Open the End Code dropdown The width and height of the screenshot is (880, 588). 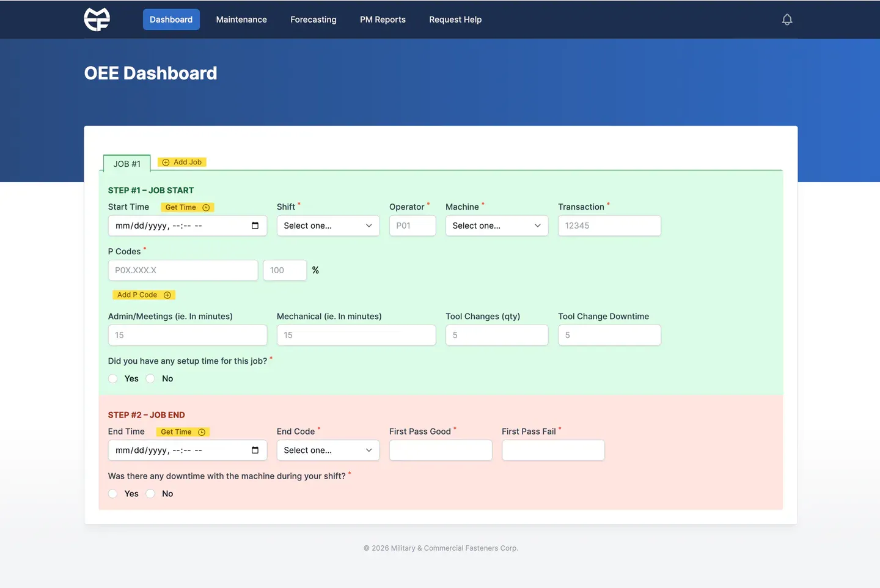[x=328, y=450]
